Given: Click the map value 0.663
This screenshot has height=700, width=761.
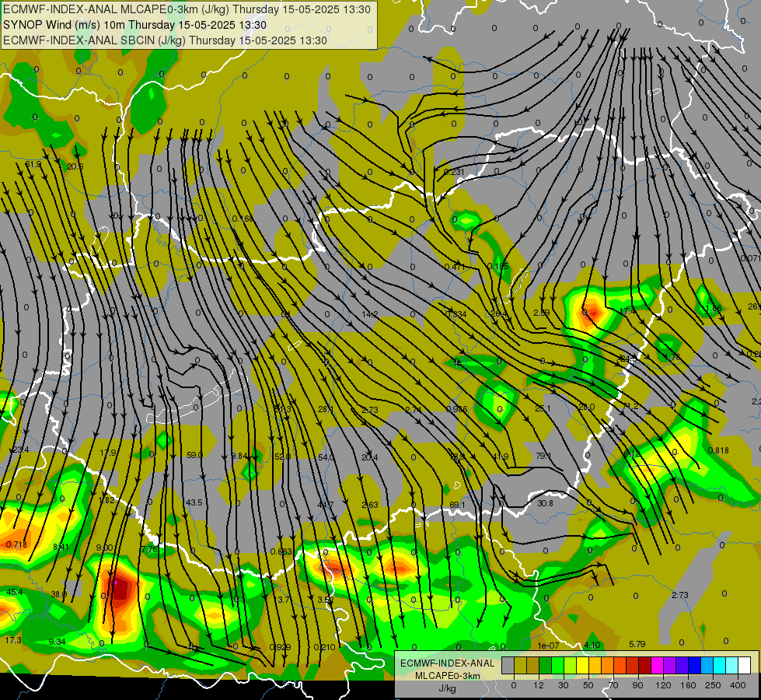Looking at the screenshot, I should 281,551.
